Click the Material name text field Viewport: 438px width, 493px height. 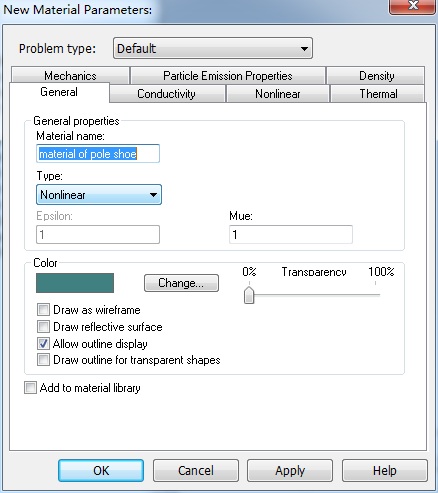tap(98, 154)
